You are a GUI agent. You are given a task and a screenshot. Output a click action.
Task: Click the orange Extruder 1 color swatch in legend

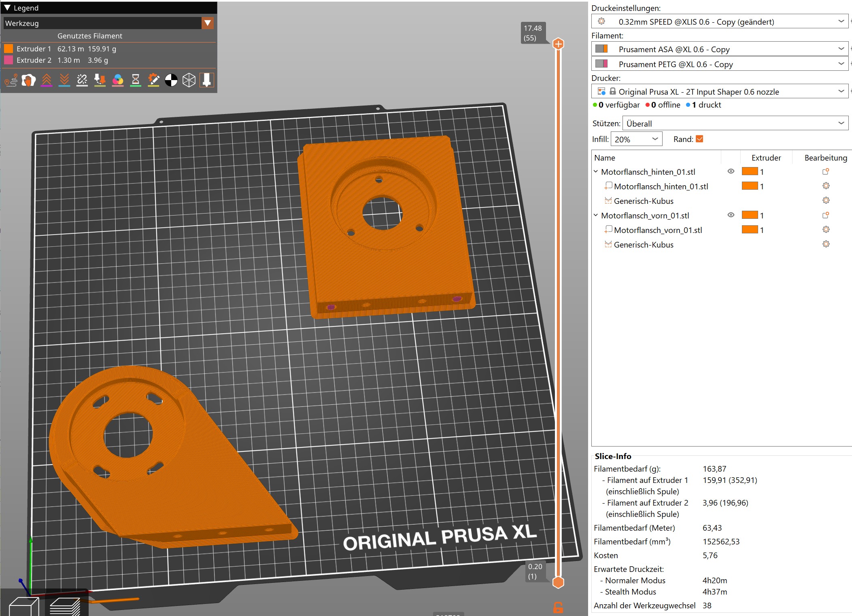tap(8, 49)
